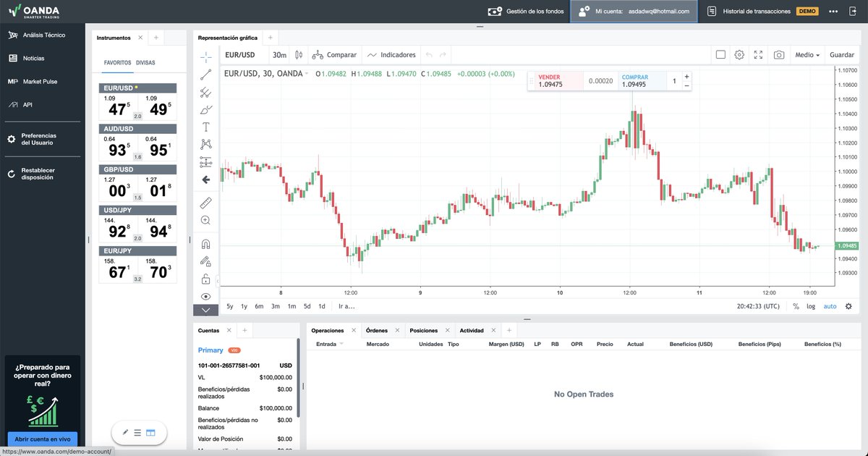The image size is (868, 456).
Task: Click the back arrow tool in chart toolbar
Action: coord(206,180)
